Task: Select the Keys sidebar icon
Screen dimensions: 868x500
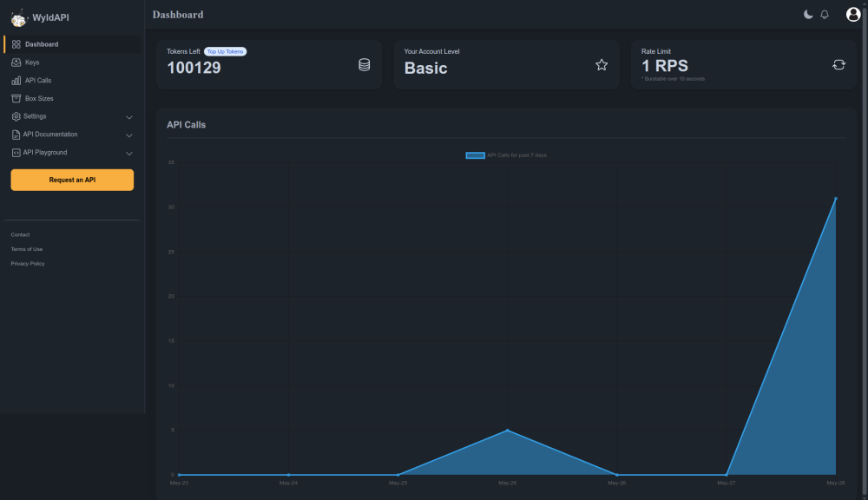Action: (x=16, y=62)
